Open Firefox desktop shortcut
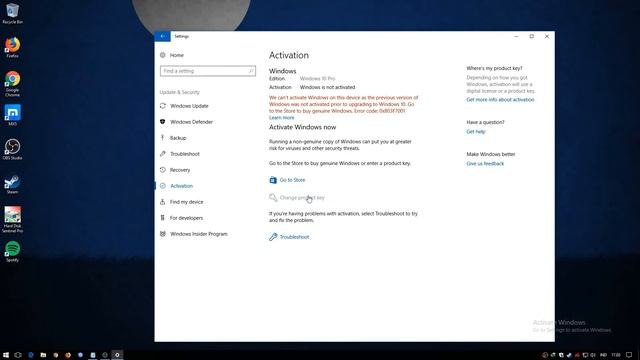Screen dimensions: 640x360 point(12,47)
